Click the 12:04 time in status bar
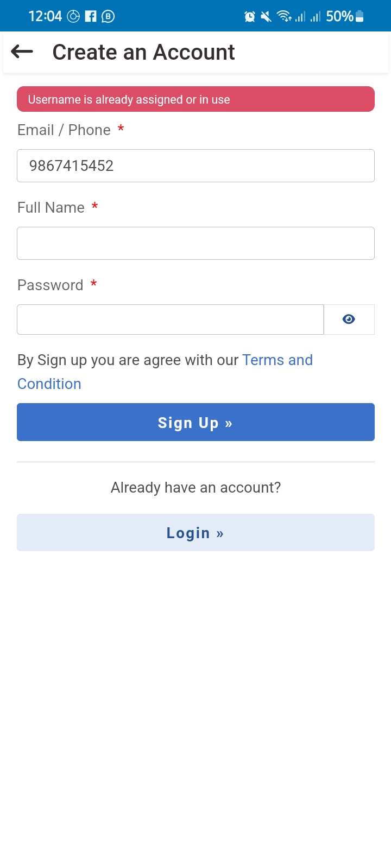Image resolution: width=391 pixels, height=868 pixels. [45, 16]
